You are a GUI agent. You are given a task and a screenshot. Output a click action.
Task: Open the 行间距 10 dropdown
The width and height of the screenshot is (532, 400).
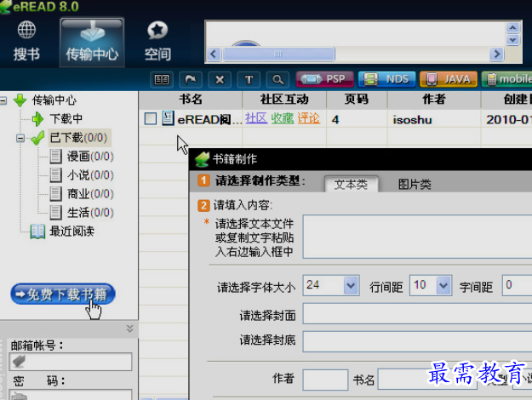(443, 286)
